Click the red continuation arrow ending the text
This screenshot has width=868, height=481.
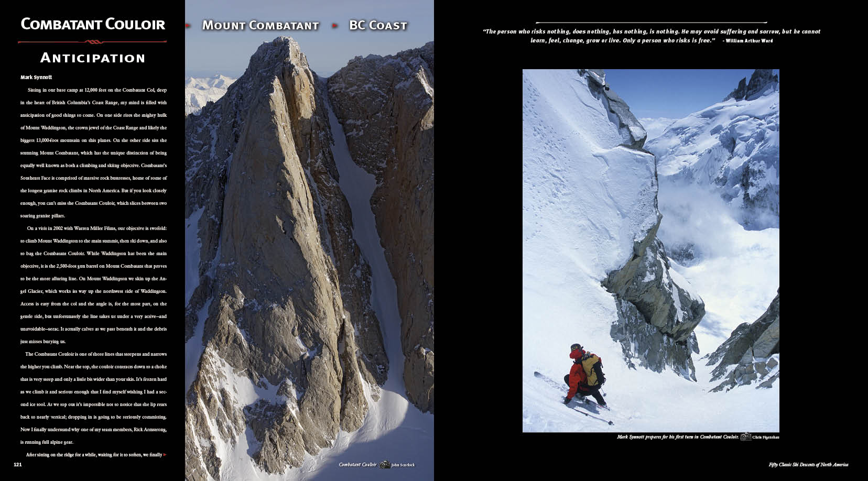[x=165, y=455]
